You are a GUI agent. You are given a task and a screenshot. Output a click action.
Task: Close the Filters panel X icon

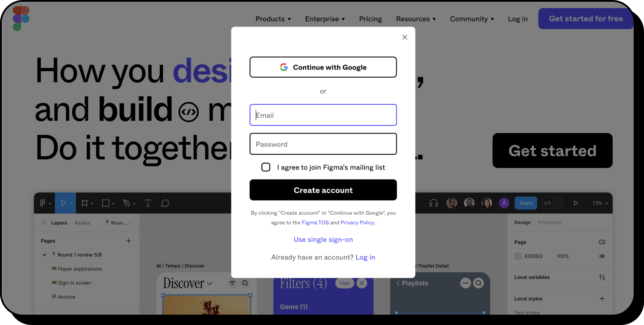362,283
